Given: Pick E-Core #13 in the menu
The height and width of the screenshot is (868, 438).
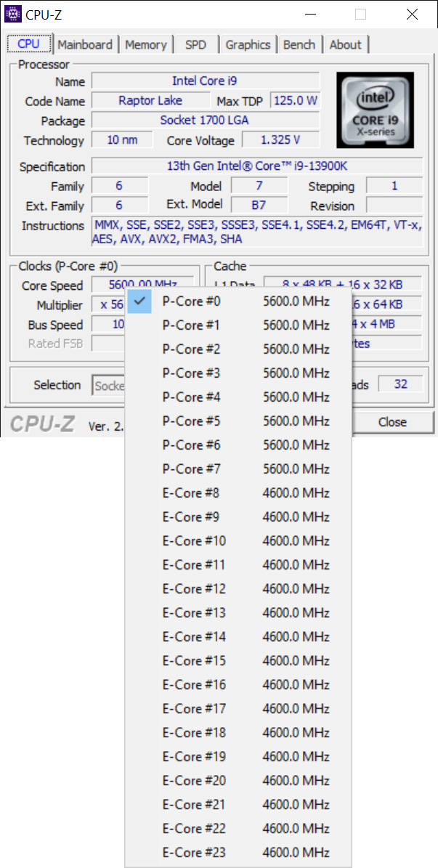Looking at the screenshot, I should [238, 613].
